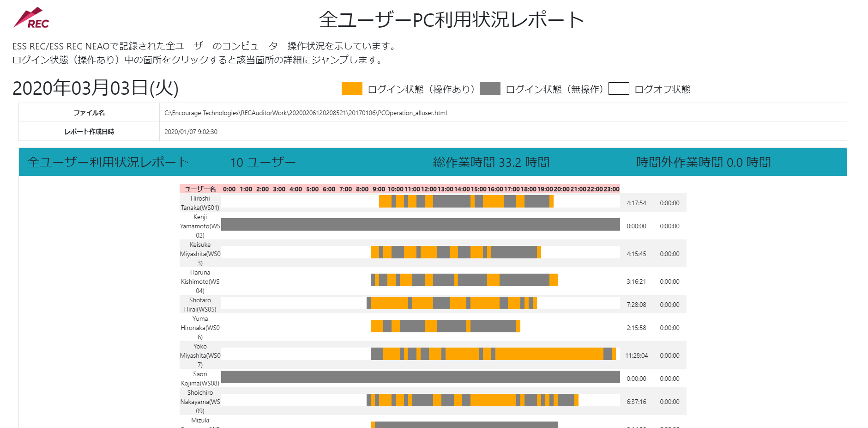
Task: Click the 12:00 hour header label
Action: tap(428, 189)
